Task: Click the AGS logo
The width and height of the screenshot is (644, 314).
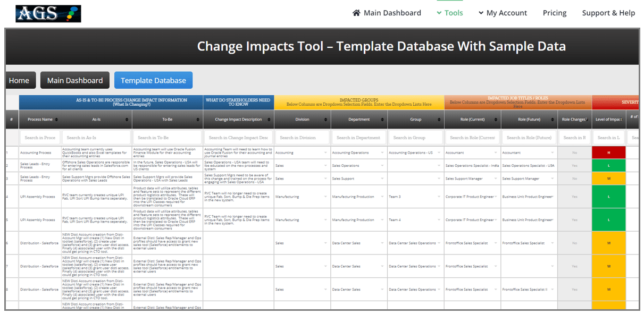Action: [x=48, y=13]
